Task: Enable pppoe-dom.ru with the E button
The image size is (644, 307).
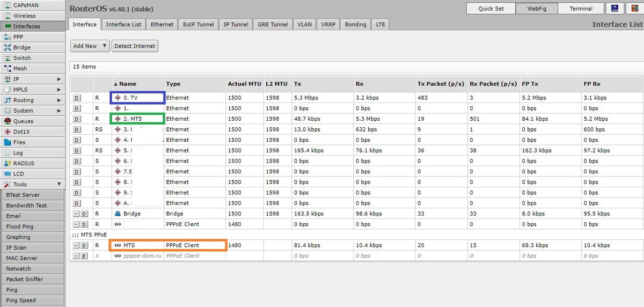Action: (x=84, y=256)
